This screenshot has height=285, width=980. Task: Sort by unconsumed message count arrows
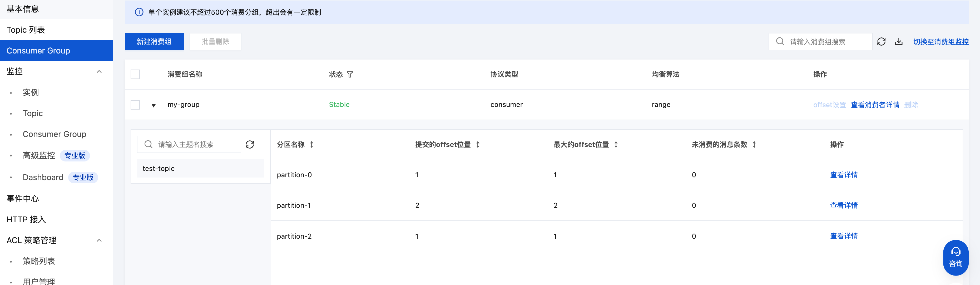pyautogui.click(x=754, y=145)
